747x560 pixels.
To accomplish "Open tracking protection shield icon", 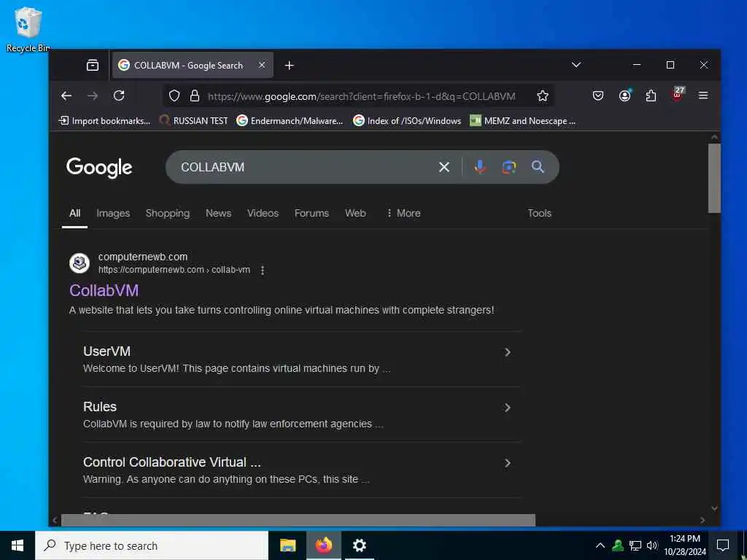I will tap(174, 96).
